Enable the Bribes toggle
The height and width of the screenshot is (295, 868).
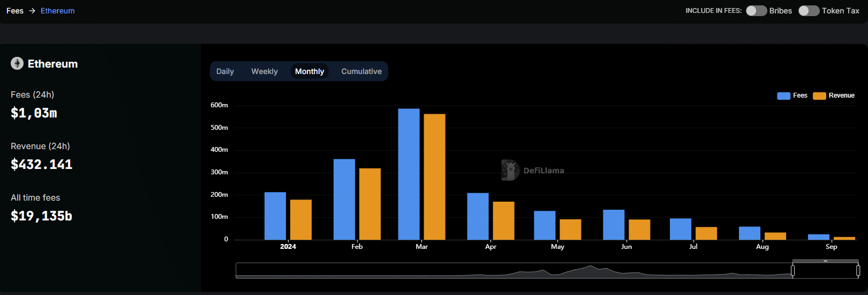coord(756,11)
